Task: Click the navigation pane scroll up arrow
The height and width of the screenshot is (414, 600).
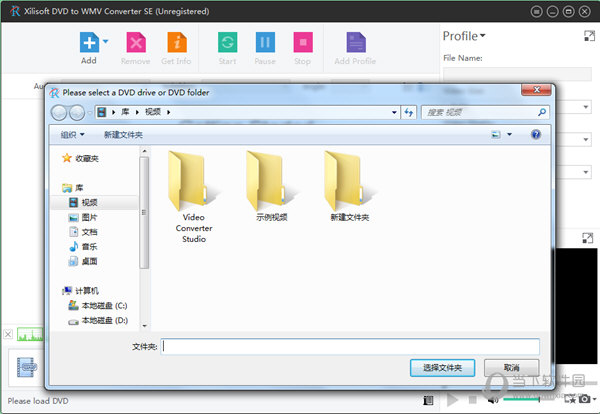Action: point(144,152)
